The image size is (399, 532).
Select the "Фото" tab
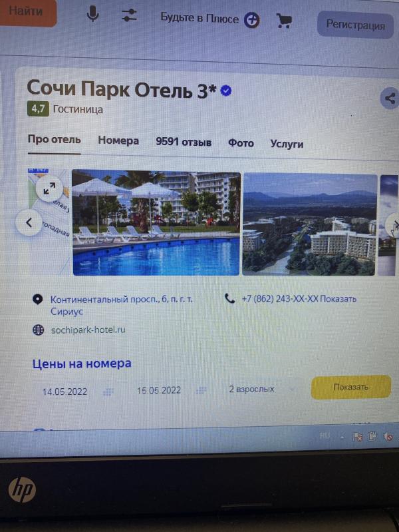241,143
